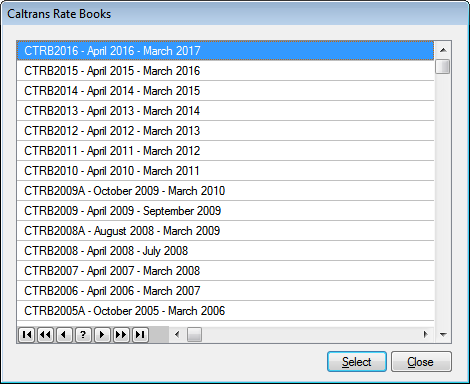This screenshot has width=470, height=384.
Task: Select CTRB2010 - April 2010 - March 2011
Action: (x=225, y=171)
